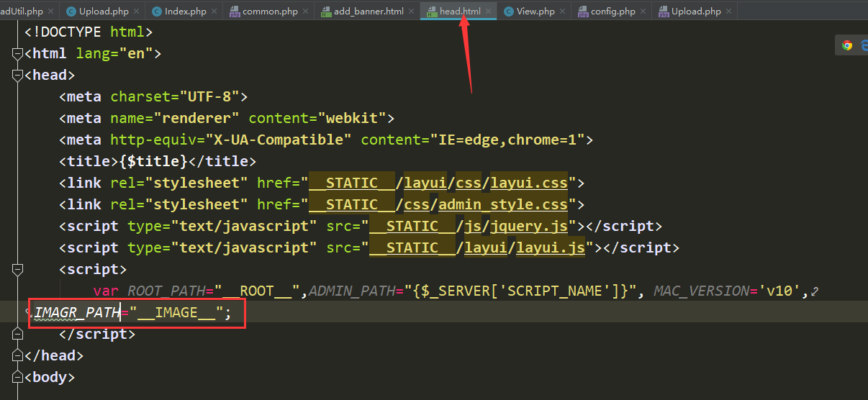The width and height of the screenshot is (868, 400).
Task: Collapse the html element fold marker
Action: 17,54
